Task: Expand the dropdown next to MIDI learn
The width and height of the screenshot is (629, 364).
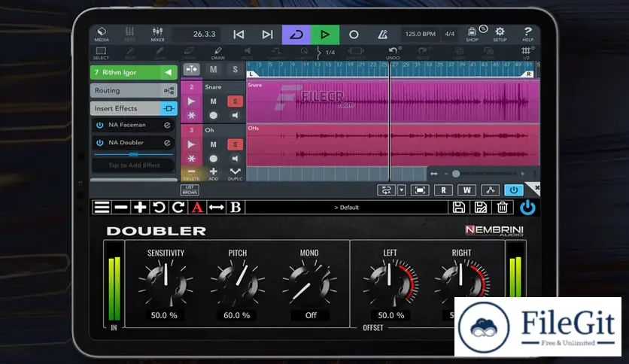Action: (402, 190)
